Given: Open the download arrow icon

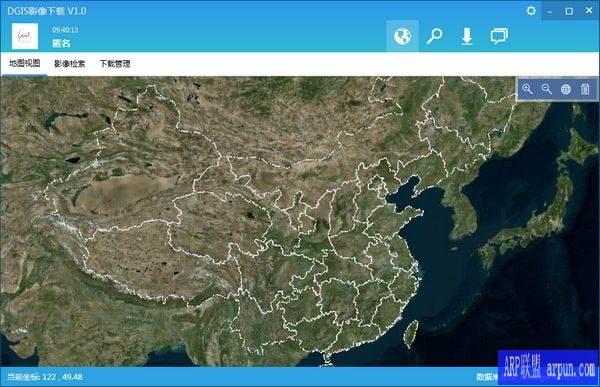Looking at the screenshot, I should click(466, 37).
